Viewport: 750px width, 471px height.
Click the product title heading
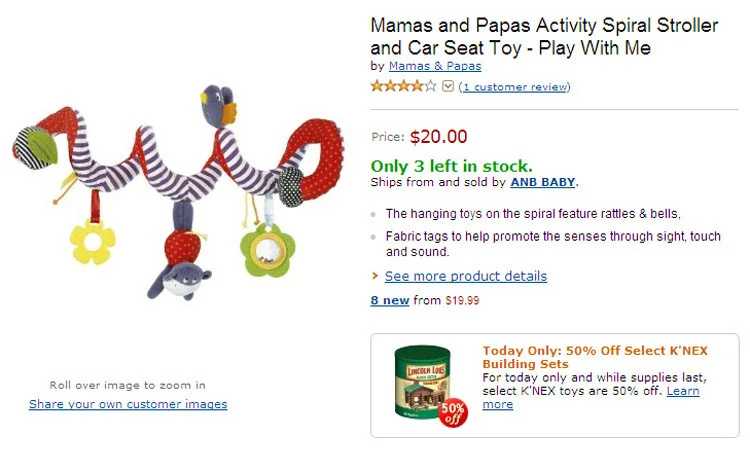click(x=544, y=36)
